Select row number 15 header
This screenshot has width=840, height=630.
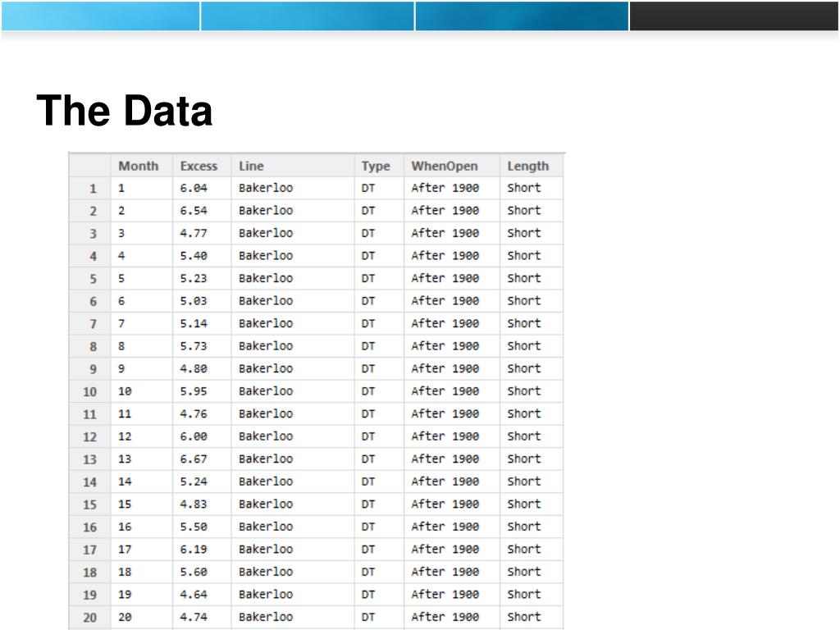(89, 504)
